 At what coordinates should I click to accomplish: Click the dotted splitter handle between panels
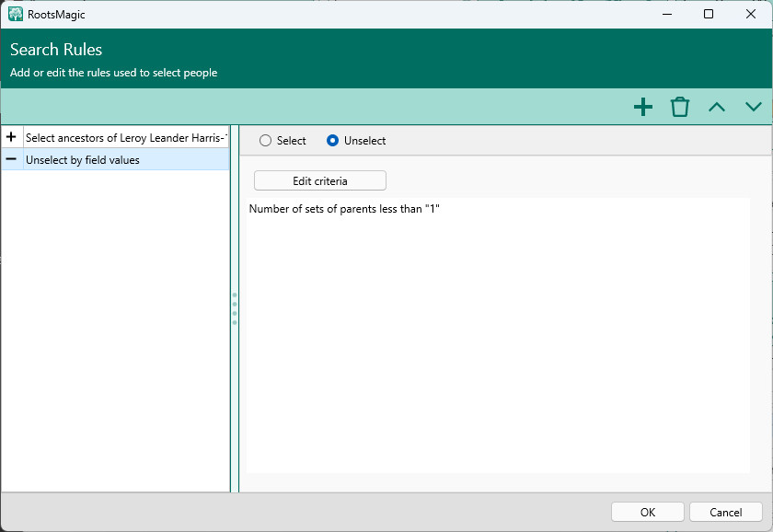coord(235,308)
